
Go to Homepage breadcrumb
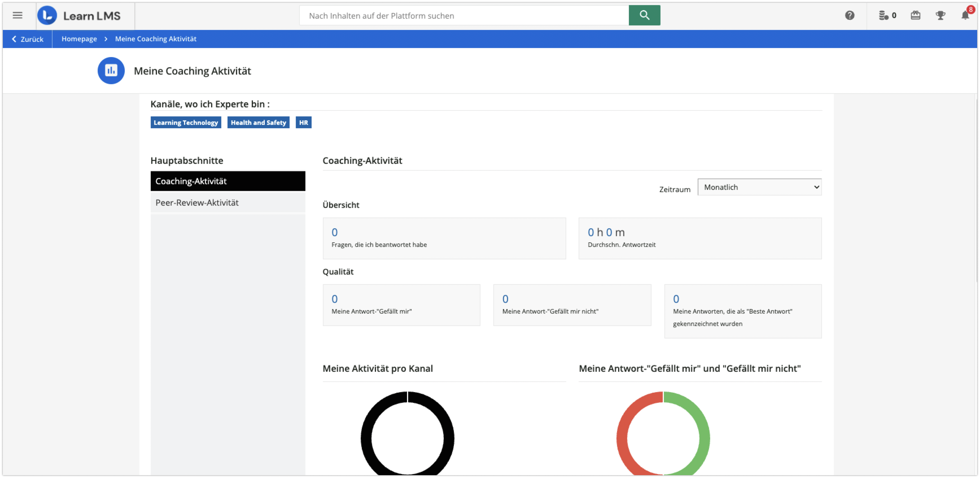click(79, 39)
